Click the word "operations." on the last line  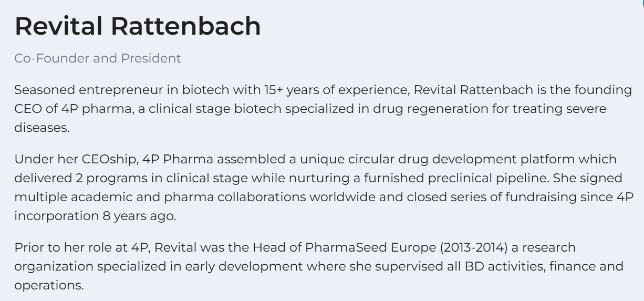click(49, 285)
